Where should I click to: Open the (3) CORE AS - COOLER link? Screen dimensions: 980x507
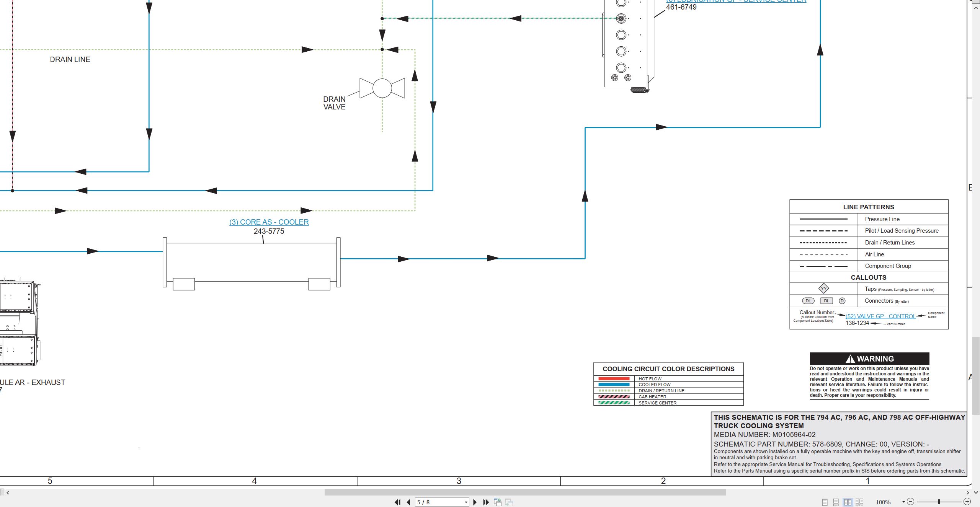point(269,222)
